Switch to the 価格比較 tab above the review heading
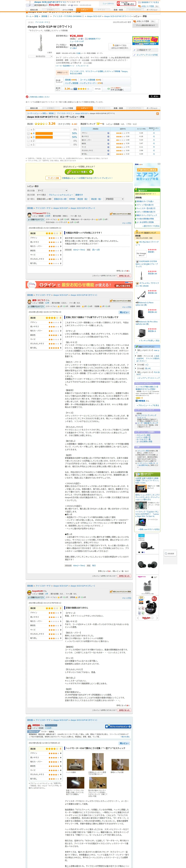186x868 pixels. pyautogui.click(x=34, y=108)
